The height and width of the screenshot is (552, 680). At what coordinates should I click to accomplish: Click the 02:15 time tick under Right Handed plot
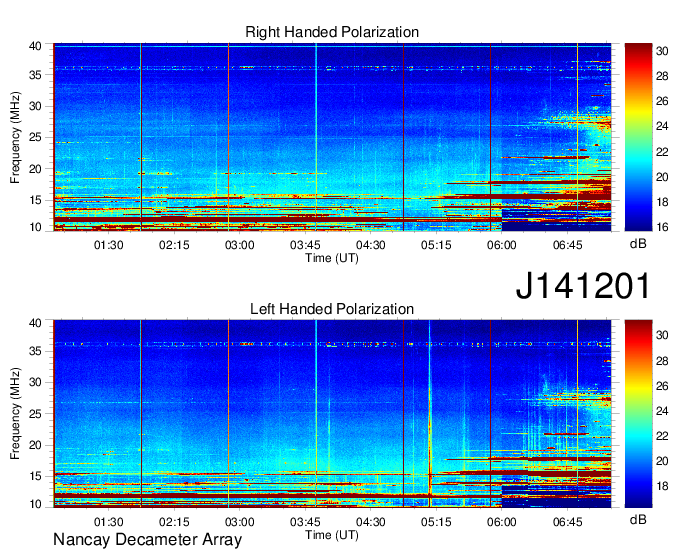(x=174, y=245)
